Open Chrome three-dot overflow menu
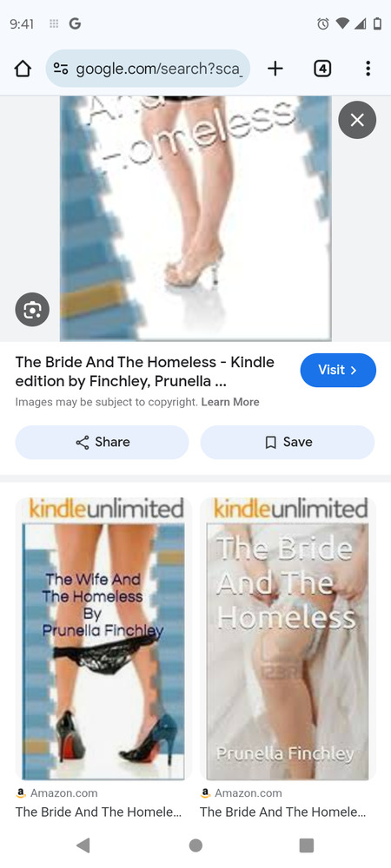Image resolution: width=391 pixels, height=868 pixels. (368, 69)
